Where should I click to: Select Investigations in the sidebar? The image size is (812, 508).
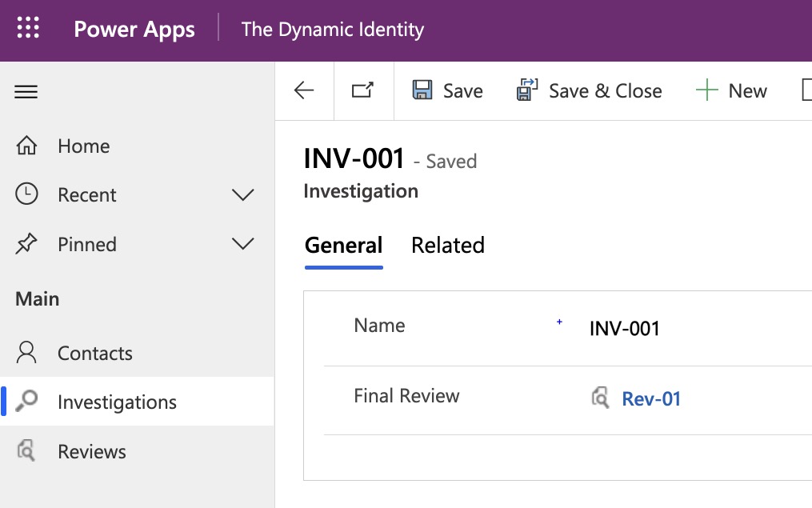coord(117,402)
